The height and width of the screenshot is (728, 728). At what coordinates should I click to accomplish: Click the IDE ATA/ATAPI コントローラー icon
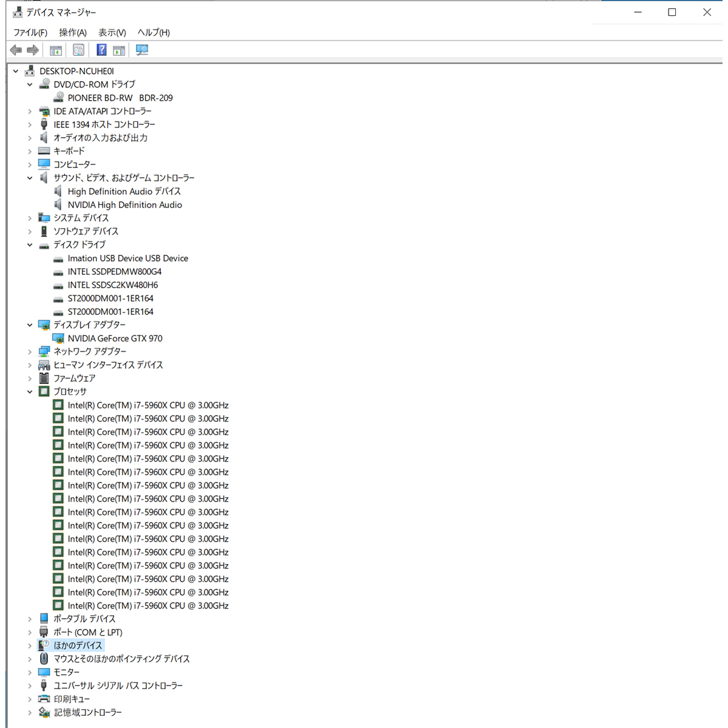44,111
